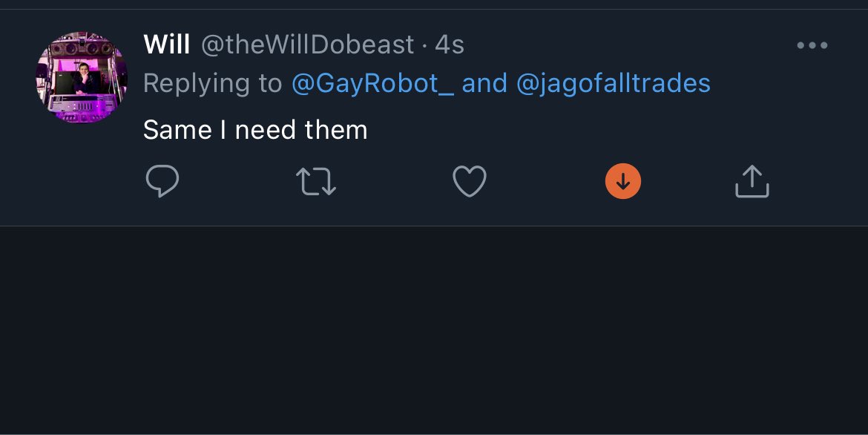
Task: Open tweet by clicking "Same I need them"
Action: [x=255, y=130]
